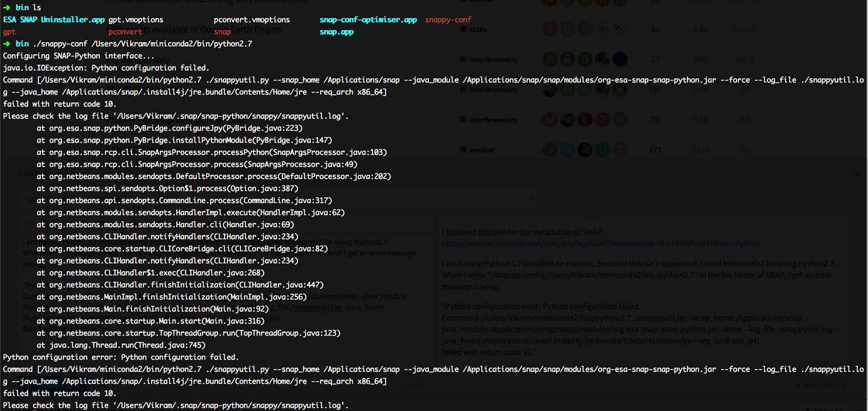Click the 'C' avatar in the s1tbx row
Image resolution: width=868 pixels, height=411 pixels.
click(x=568, y=29)
